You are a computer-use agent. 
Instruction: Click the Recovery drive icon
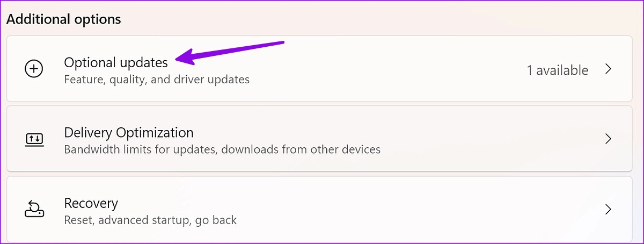tap(34, 209)
